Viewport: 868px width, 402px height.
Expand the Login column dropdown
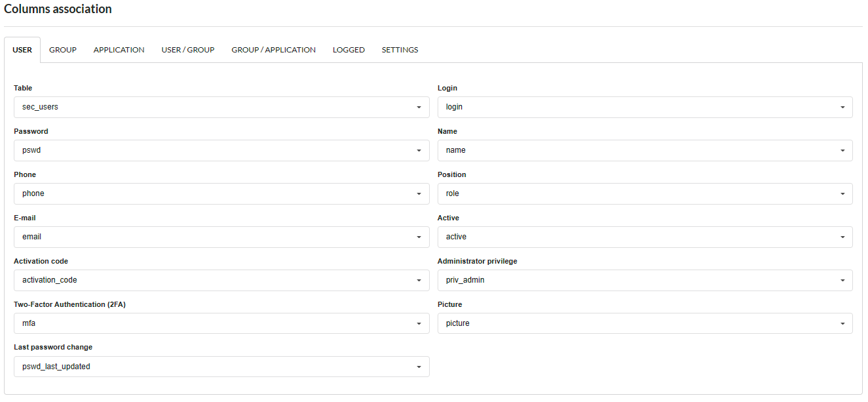[x=644, y=107]
